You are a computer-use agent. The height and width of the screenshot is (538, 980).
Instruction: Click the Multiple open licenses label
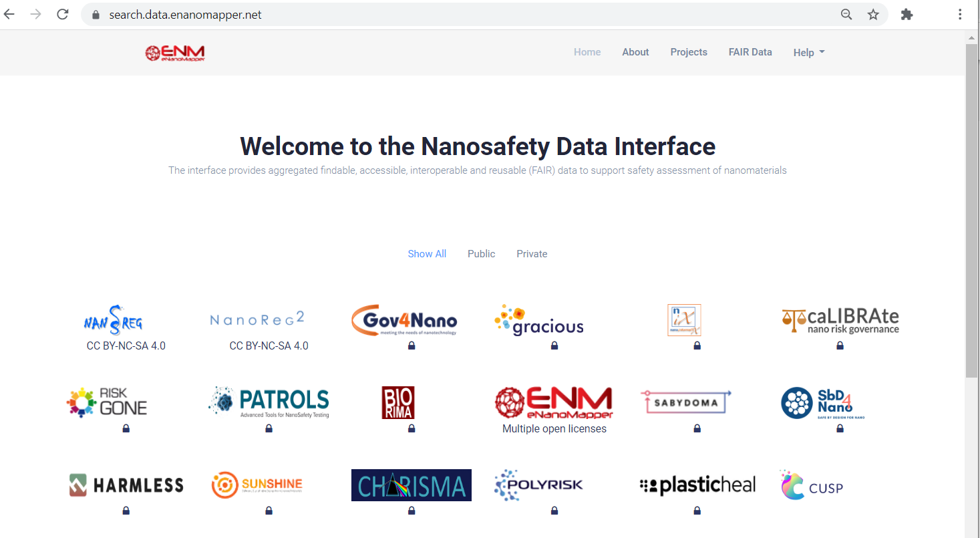click(554, 429)
